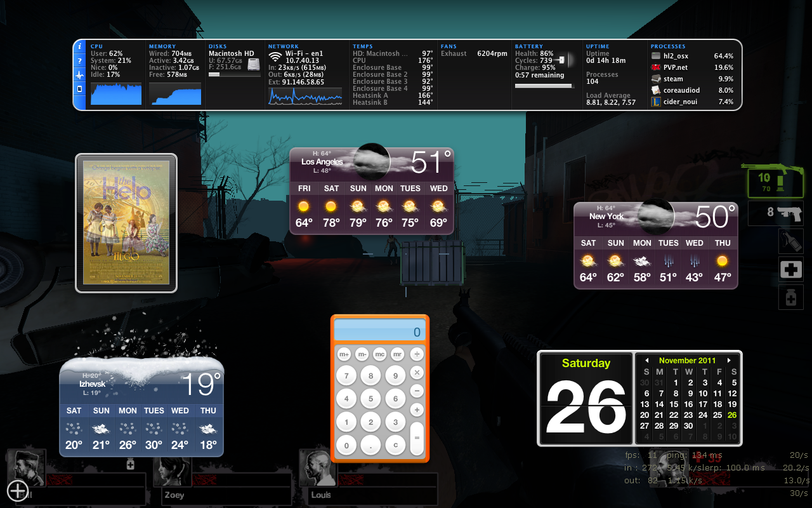
Task: Click the calculator plus button
Action: [417, 410]
